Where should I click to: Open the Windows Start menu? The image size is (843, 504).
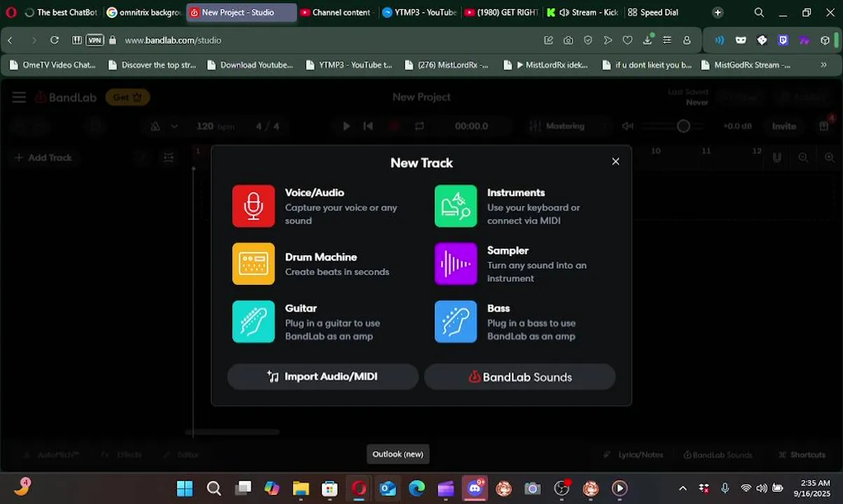[185, 488]
